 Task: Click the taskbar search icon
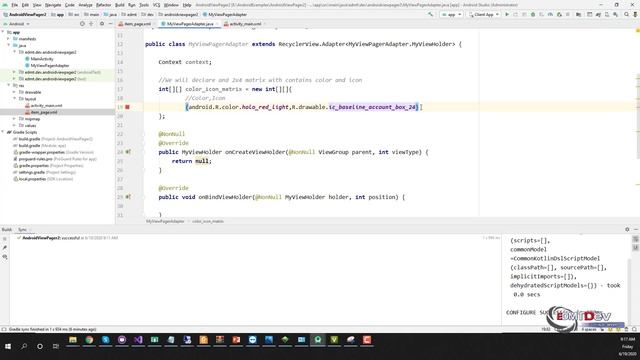pyautogui.click(x=24, y=346)
